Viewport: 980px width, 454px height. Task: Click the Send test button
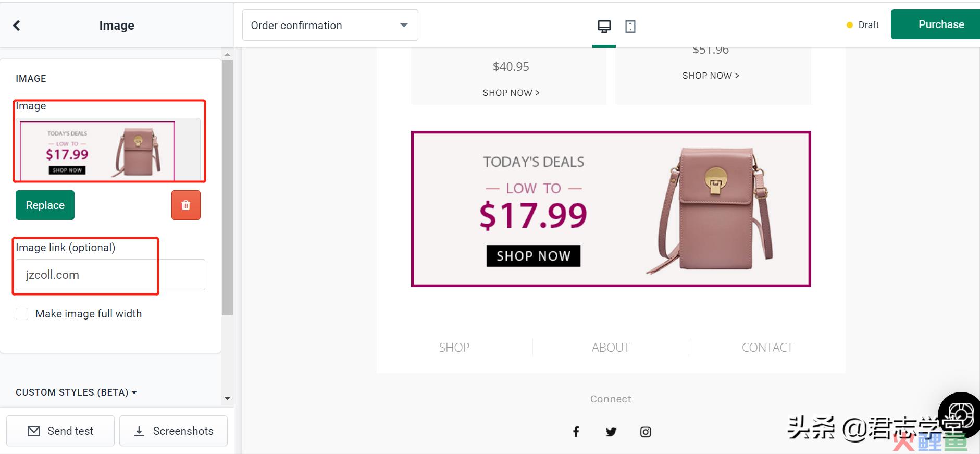click(60, 431)
